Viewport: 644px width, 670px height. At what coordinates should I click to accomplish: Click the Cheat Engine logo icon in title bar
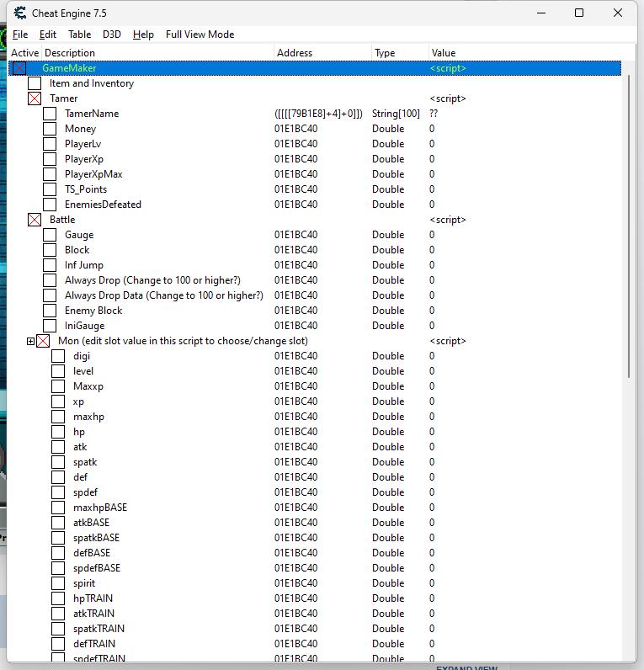tap(19, 13)
